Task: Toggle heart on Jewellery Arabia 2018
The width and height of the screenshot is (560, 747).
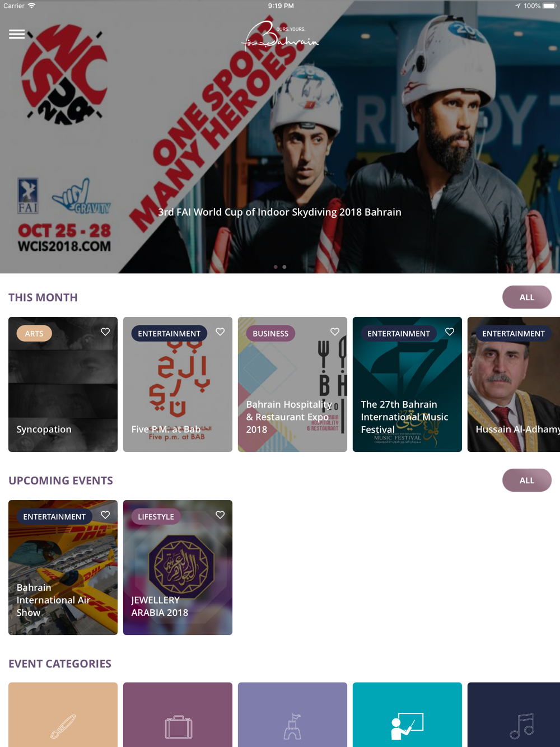Action: click(220, 515)
